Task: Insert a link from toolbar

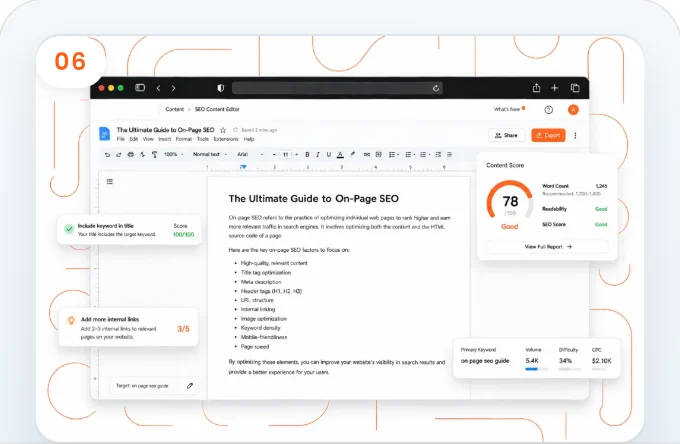Action: [x=367, y=154]
